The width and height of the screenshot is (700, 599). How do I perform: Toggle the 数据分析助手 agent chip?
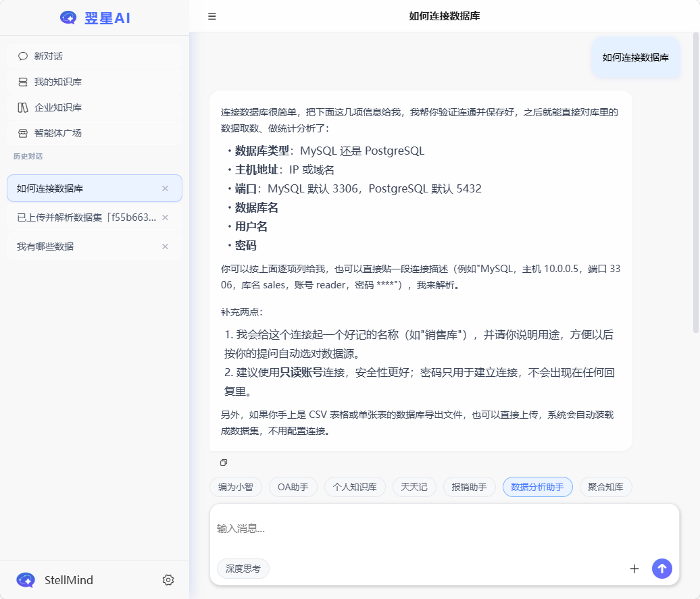538,487
